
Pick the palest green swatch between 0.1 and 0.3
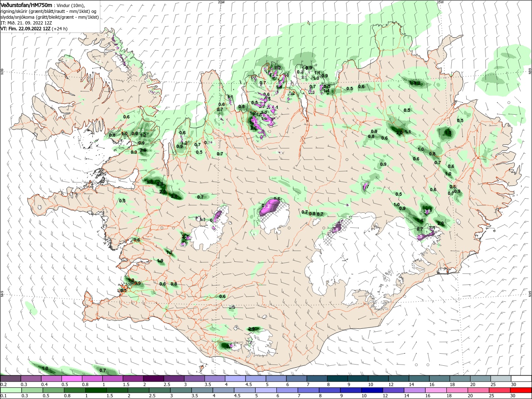[10, 390]
